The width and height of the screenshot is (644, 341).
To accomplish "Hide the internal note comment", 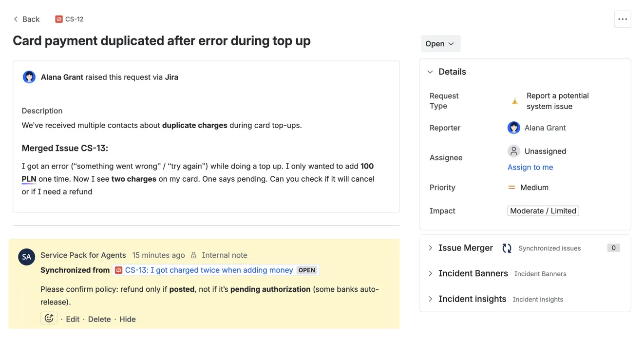I will 128,319.
